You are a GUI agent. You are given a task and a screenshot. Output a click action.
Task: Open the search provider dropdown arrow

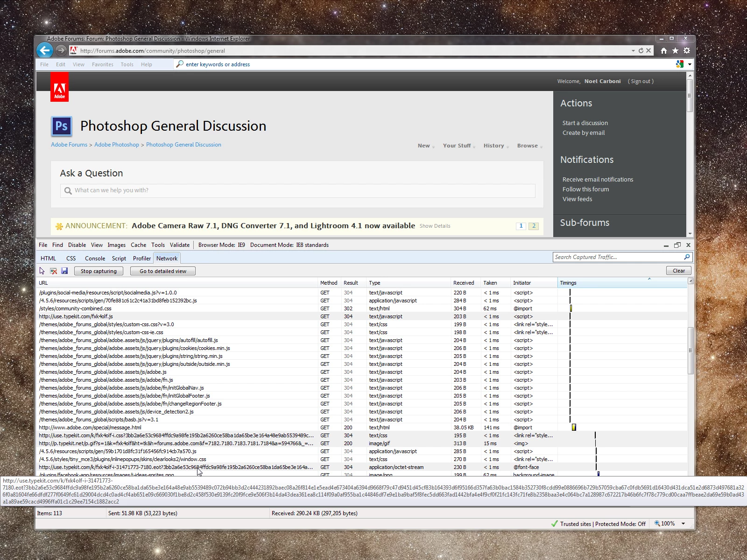690,64
